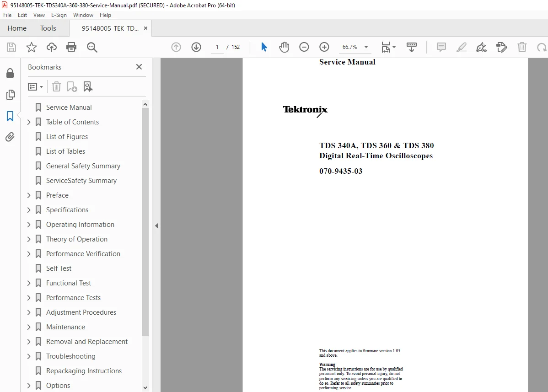
Task: Open the Sign document tool
Action: coord(481,47)
